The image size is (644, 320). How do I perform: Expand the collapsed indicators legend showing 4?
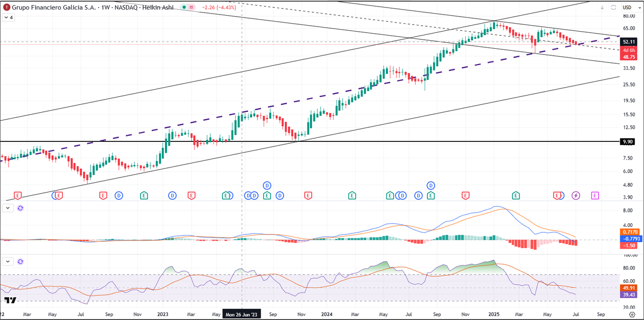click(9, 17)
